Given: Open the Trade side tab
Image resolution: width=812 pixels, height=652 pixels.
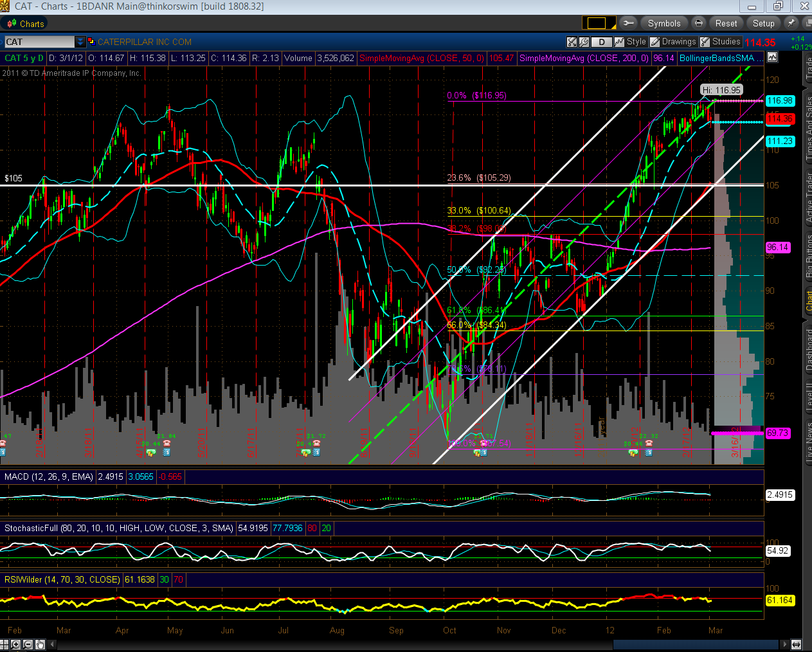Looking at the screenshot, I should [808, 69].
